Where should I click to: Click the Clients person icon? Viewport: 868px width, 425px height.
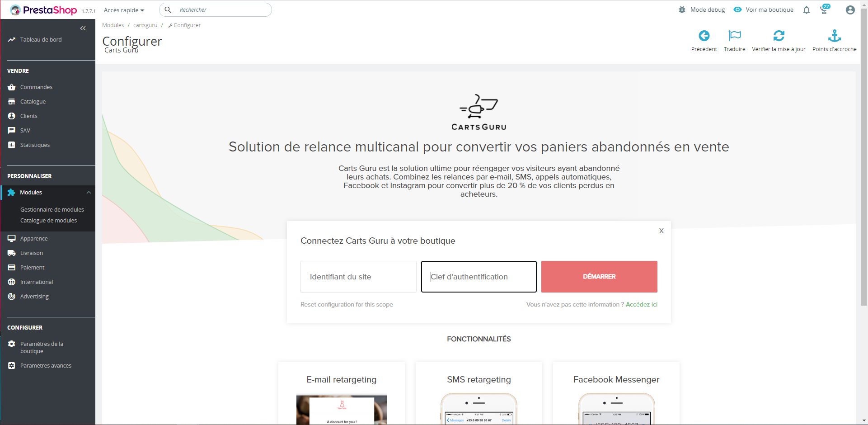point(12,116)
